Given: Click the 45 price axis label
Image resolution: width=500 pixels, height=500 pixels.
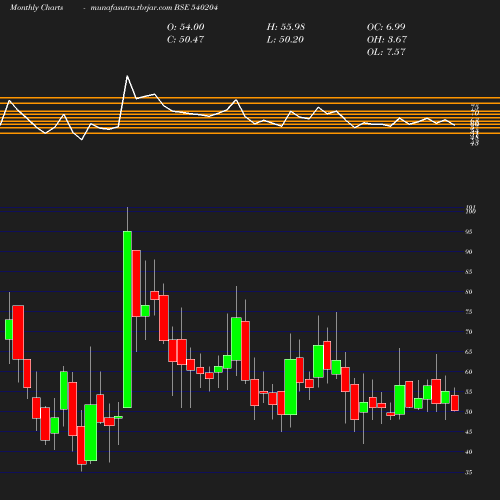Looking at the screenshot, I should point(469,432).
